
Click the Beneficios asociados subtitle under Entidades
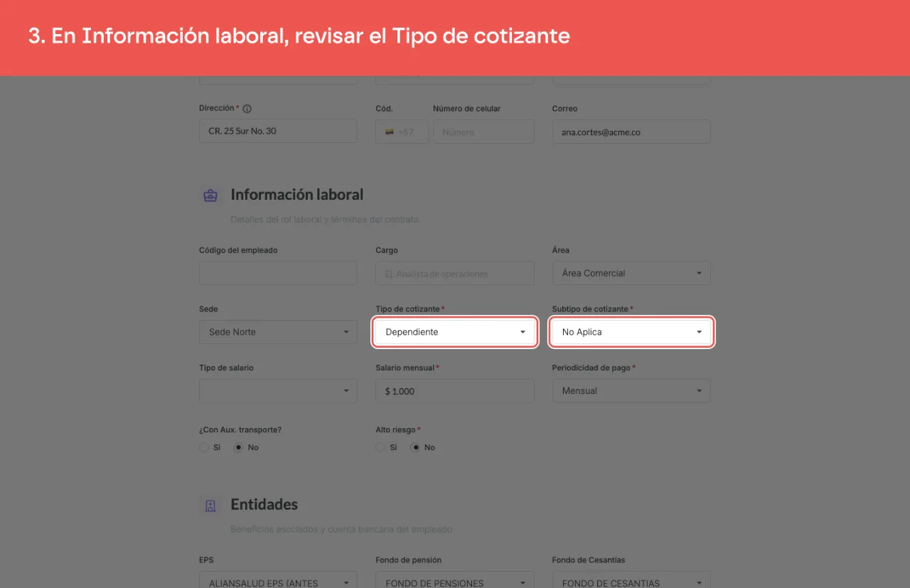tap(342, 530)
